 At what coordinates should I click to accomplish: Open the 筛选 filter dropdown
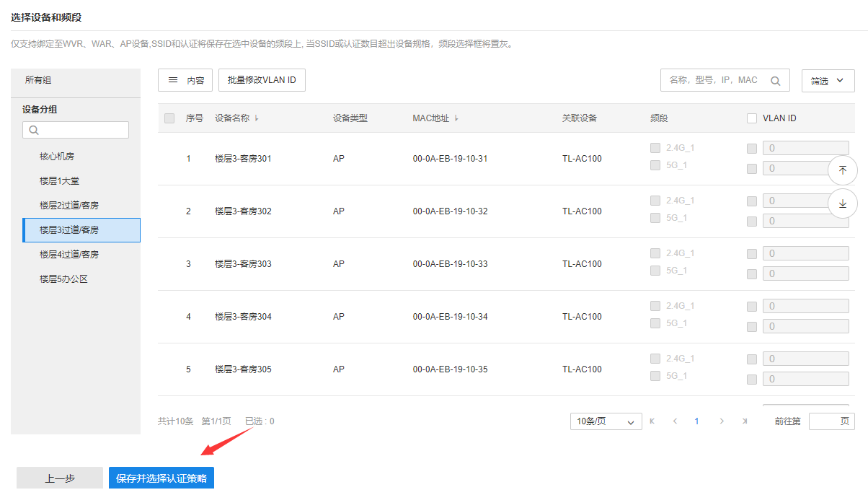coord(828,81)
